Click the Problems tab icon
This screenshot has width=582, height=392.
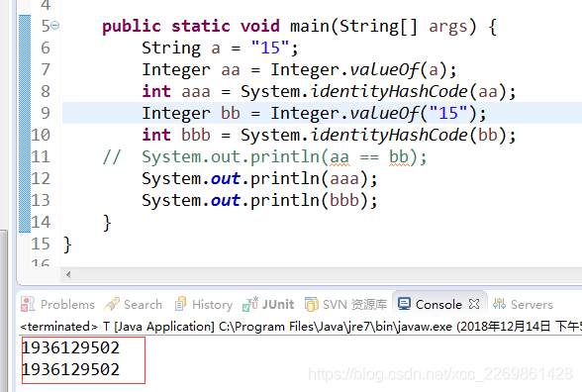tap(28, 304)
